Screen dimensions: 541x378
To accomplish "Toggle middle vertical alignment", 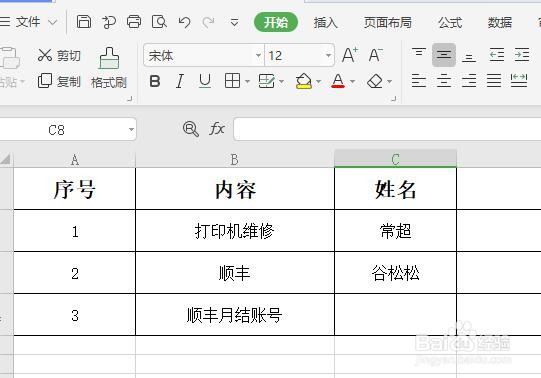I will click(444, 55).
